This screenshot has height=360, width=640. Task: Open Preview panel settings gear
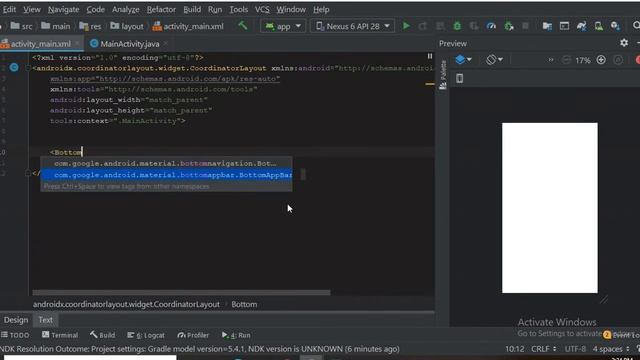(x=624, y=42)
